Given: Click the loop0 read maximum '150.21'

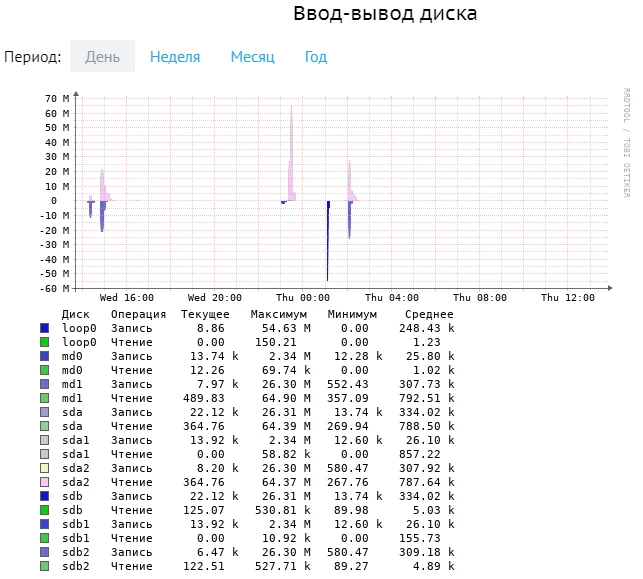Looking at the screenshot, I should tap(276, 342).
